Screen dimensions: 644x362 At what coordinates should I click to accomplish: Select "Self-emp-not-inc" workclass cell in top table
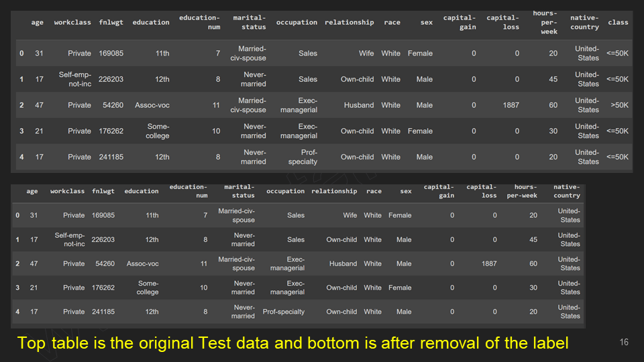(77, 79)
